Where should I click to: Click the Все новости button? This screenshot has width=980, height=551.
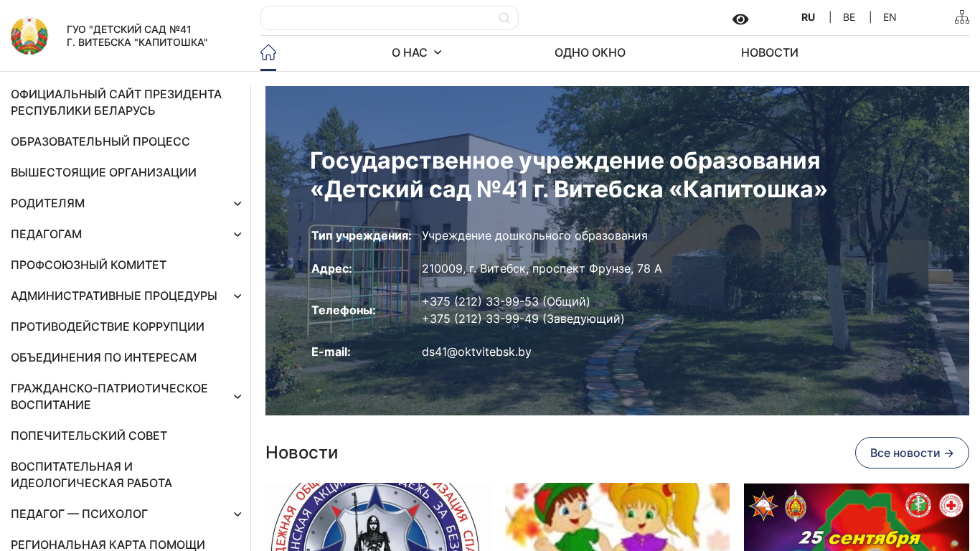[x=912, y=453]
